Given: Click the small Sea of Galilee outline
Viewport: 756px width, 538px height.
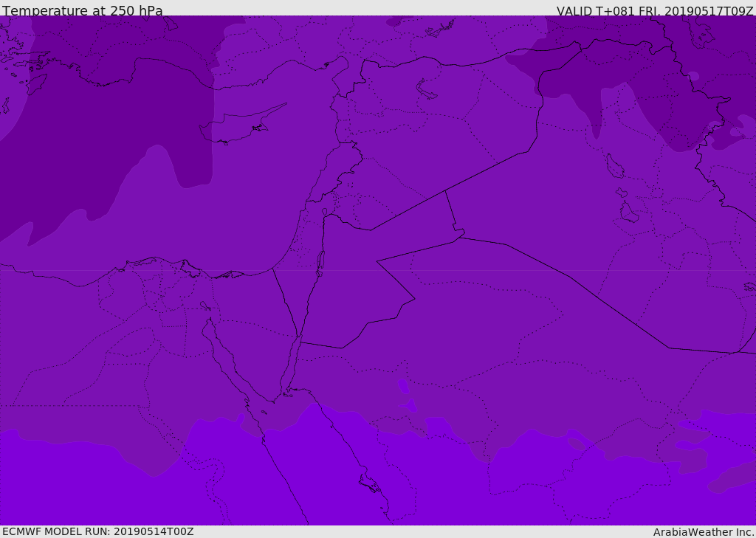Looking at the screenshot, I should pos(325,212).
